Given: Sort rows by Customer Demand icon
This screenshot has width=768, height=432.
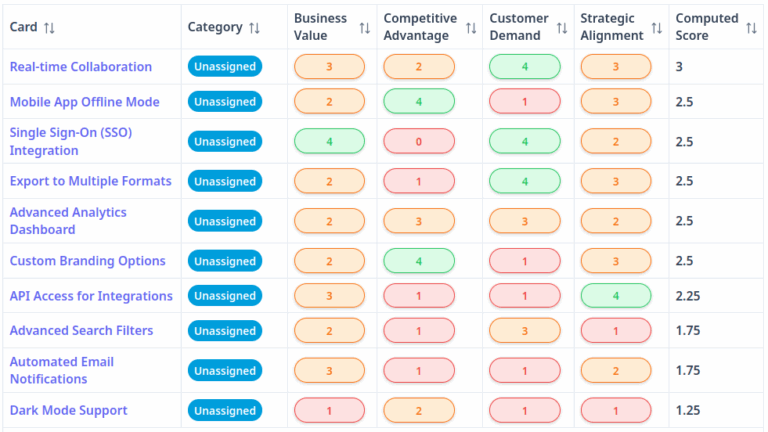Looking at the screenshot, I should click(x=562, y=27).
